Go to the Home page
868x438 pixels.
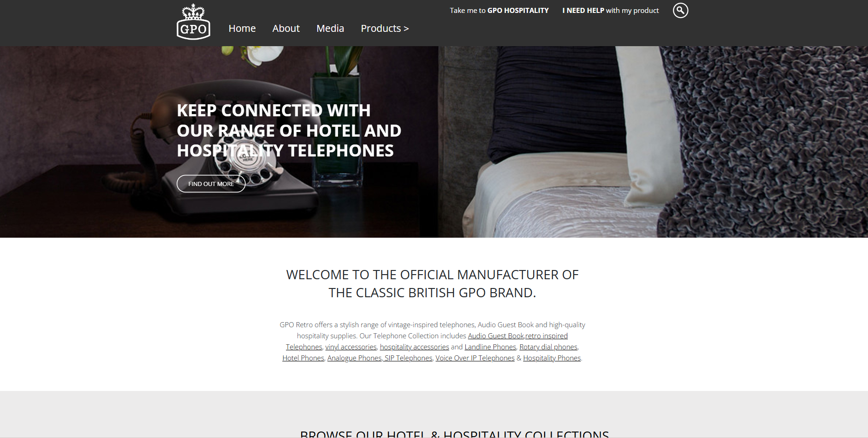click(242, 29)
